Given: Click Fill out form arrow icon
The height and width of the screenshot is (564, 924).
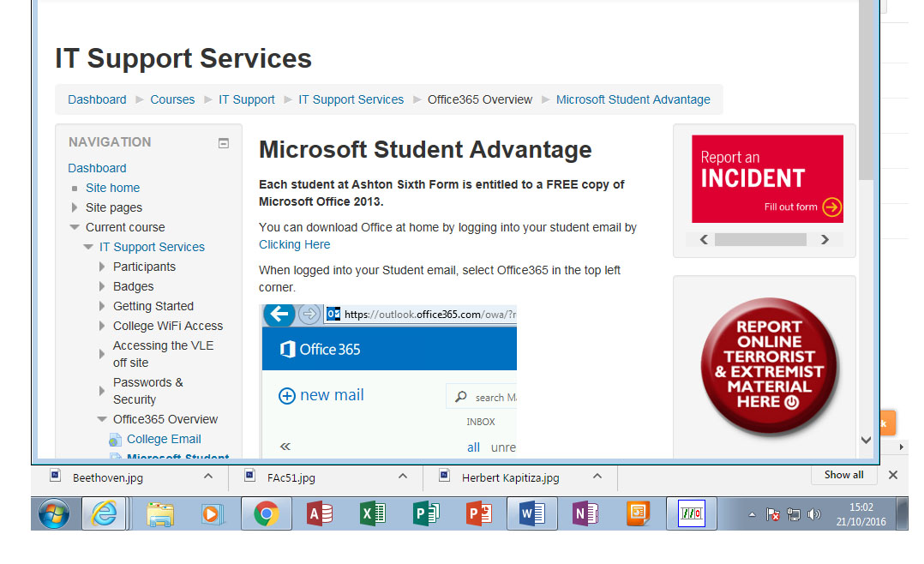Looking at the screenshot, I should point(832,207).
